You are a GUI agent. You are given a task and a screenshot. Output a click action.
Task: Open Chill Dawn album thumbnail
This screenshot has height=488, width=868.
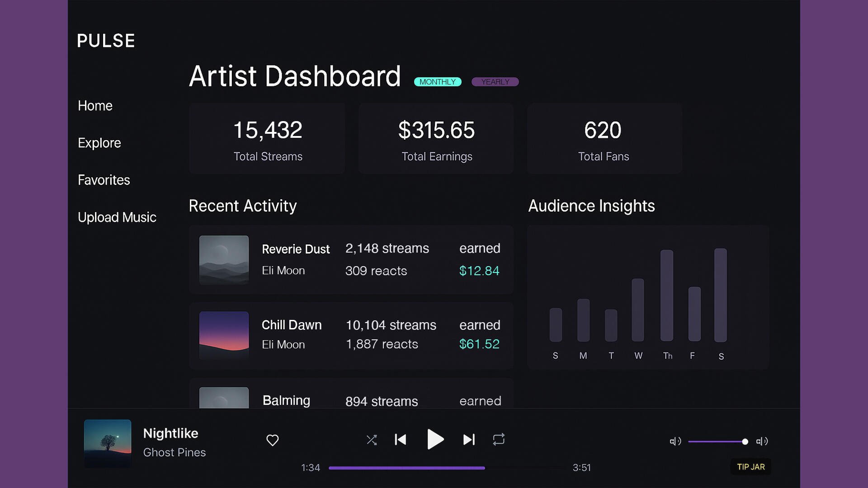pyautogui.click(x=224, y=335)
